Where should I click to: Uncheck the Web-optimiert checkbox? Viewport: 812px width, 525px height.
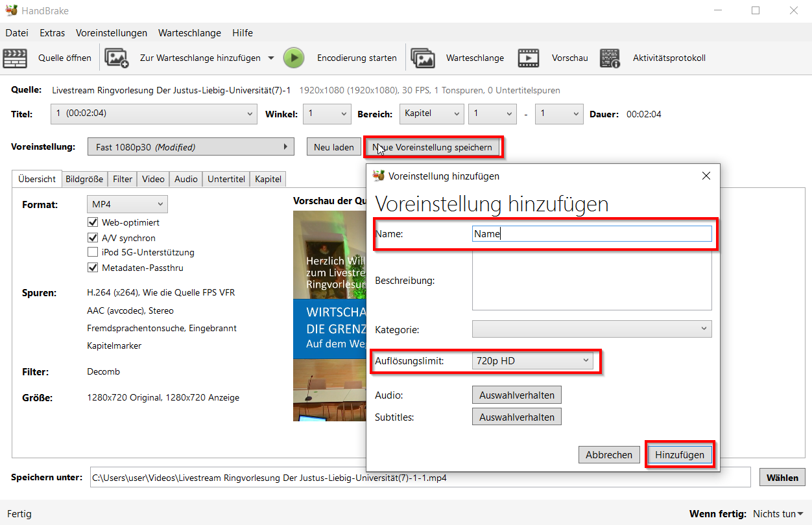[x=93, y=222]
